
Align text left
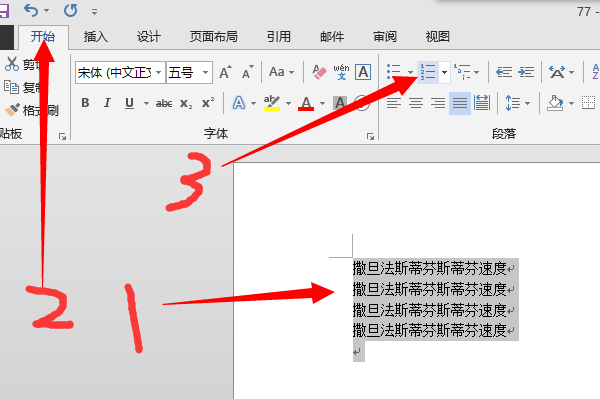394,103
